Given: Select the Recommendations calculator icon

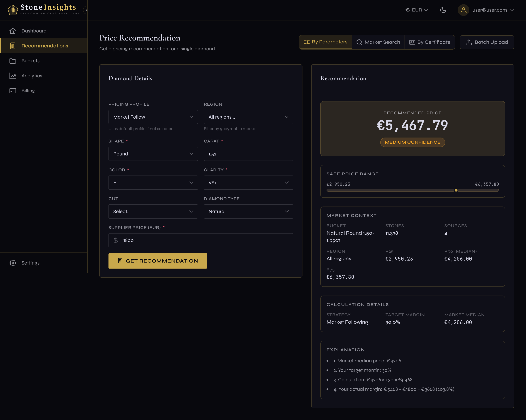Looking at the screenshot, I should click(13, 46).
